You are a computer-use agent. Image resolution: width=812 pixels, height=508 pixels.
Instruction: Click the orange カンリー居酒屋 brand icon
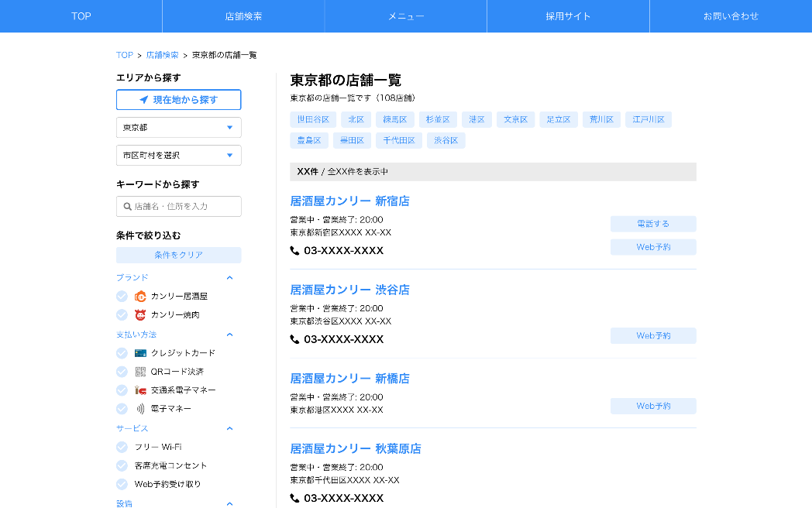point(140,296)
